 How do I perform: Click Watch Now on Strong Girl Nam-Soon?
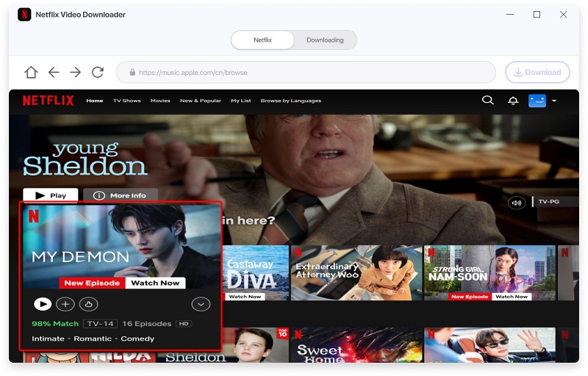click(511, 297)
